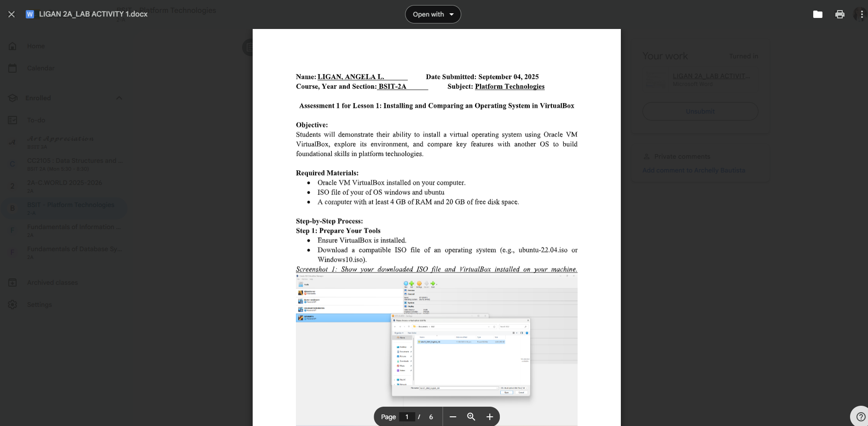Click the Unsubmit button
Image resolution: width=868 pixels, height=426 pixels.
[x=700, y=111]
